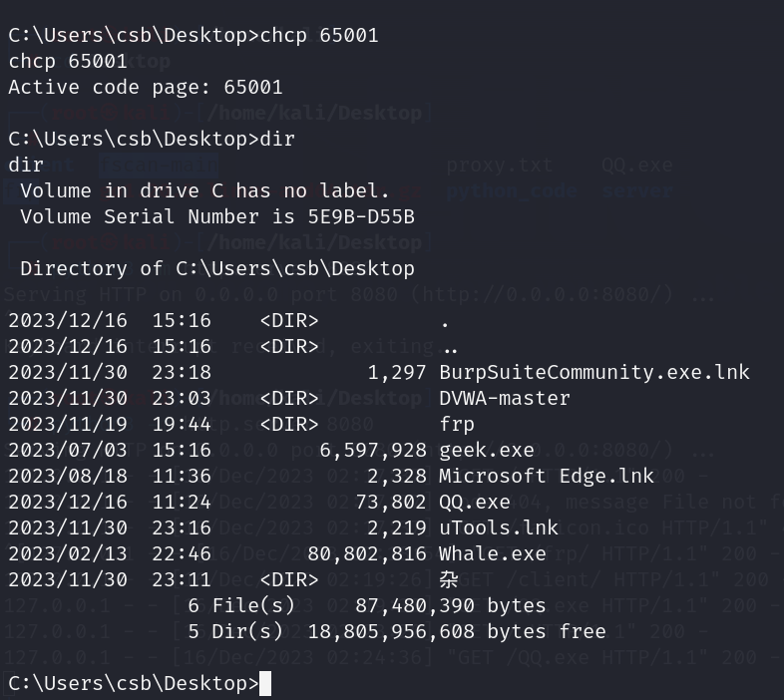Viewport: 784px width, 700px height.
Task: Click the DVWA-master directory name
Action: pyautogui.click(x=504, y=399)
